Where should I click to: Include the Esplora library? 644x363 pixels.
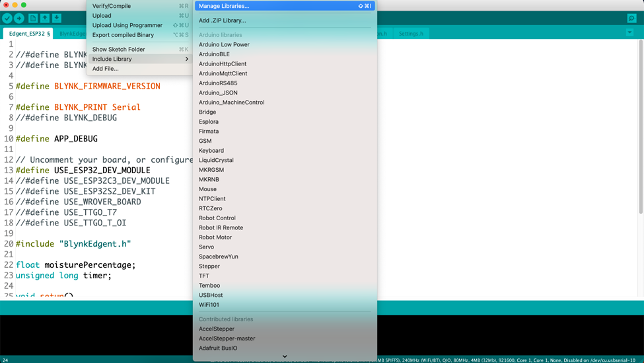tap(285, 122)
